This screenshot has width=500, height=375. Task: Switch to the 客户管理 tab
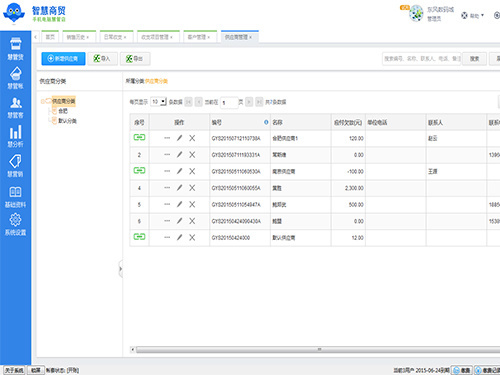200,37
